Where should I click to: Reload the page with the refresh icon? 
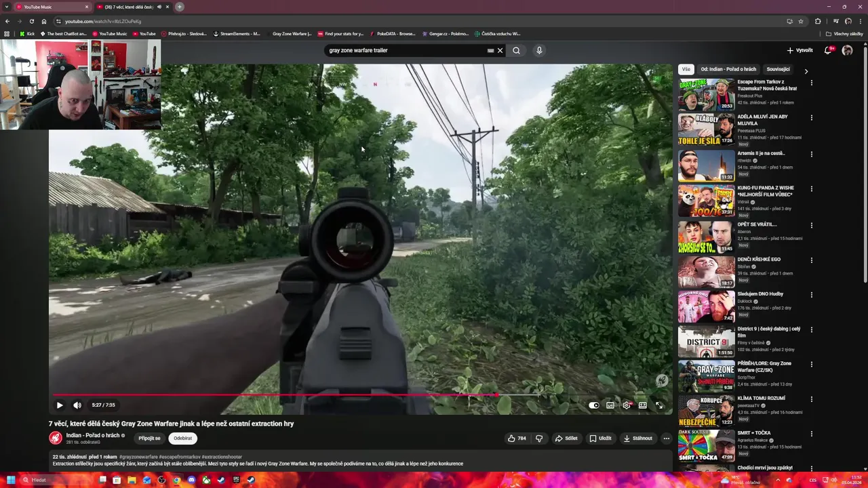click(x=32, y=21)
